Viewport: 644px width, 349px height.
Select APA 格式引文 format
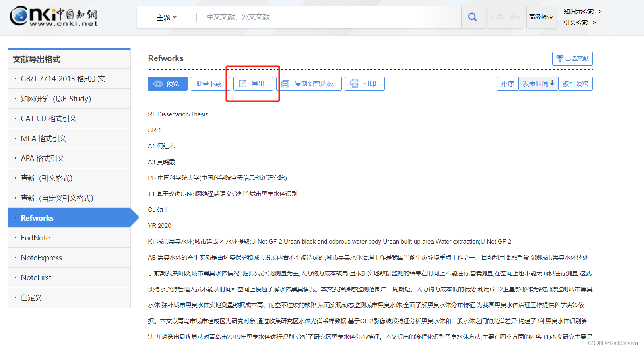(69, 158)
